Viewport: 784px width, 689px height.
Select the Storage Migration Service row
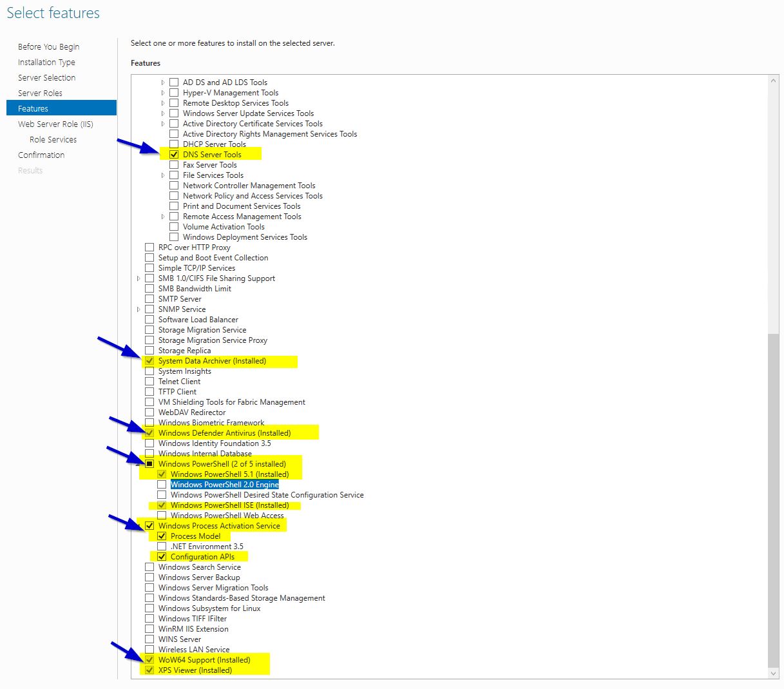click(202, 330)
